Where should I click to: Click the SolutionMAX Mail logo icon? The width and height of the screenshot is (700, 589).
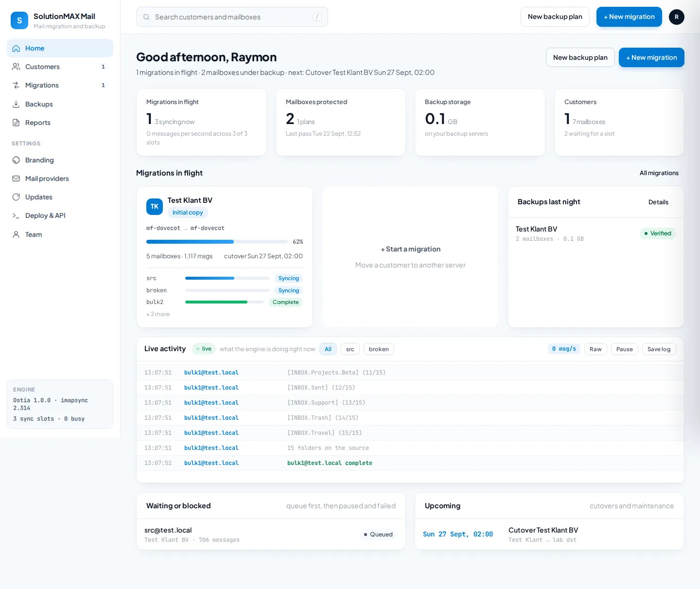[19, 20]
